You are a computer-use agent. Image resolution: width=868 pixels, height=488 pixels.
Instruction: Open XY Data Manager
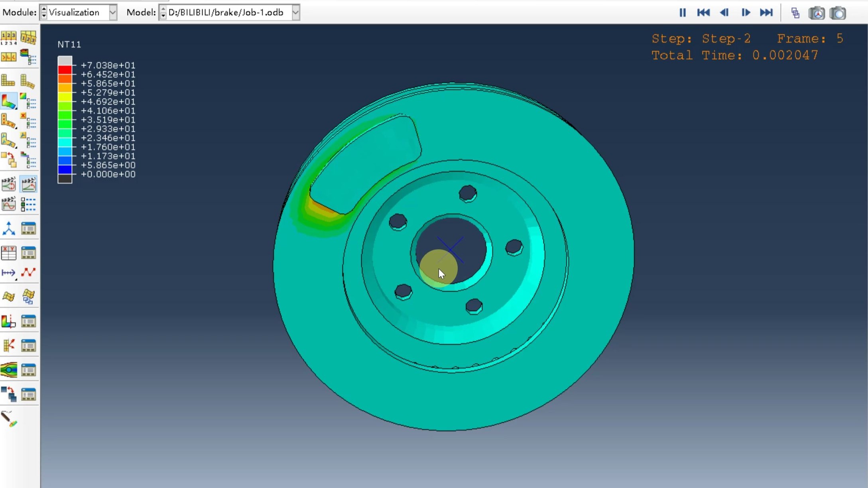point(28,253)
